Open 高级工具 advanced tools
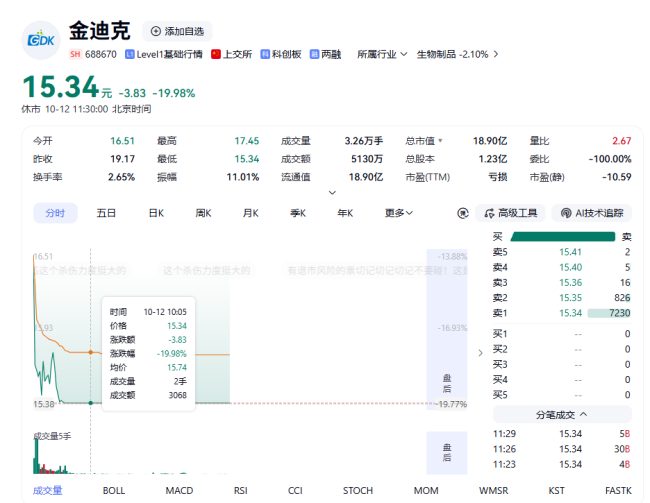The image size is (650, 503). [510, 213]
